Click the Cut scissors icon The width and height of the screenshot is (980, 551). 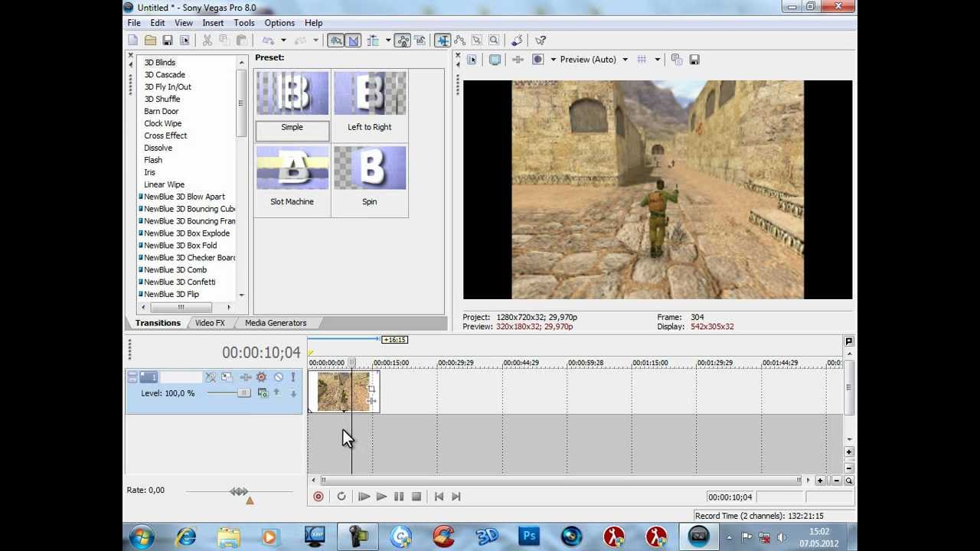point(207,41)
